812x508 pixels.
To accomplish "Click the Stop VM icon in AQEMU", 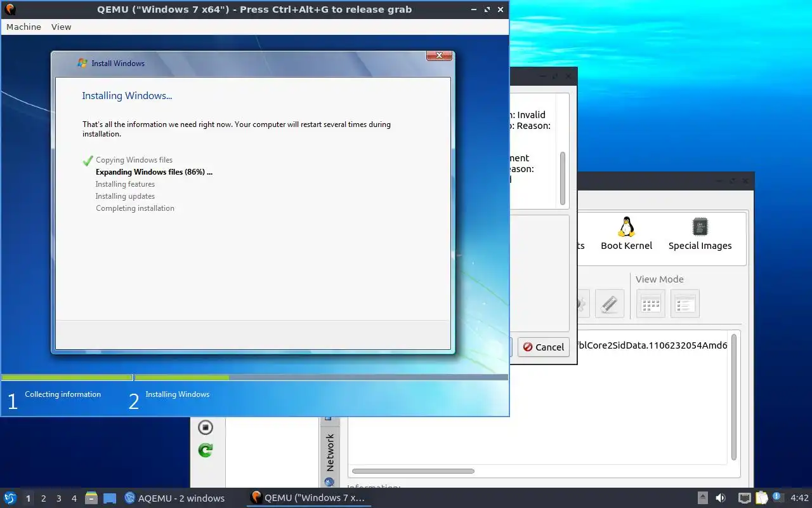I will pyautogui.click(x=205, y=427).
